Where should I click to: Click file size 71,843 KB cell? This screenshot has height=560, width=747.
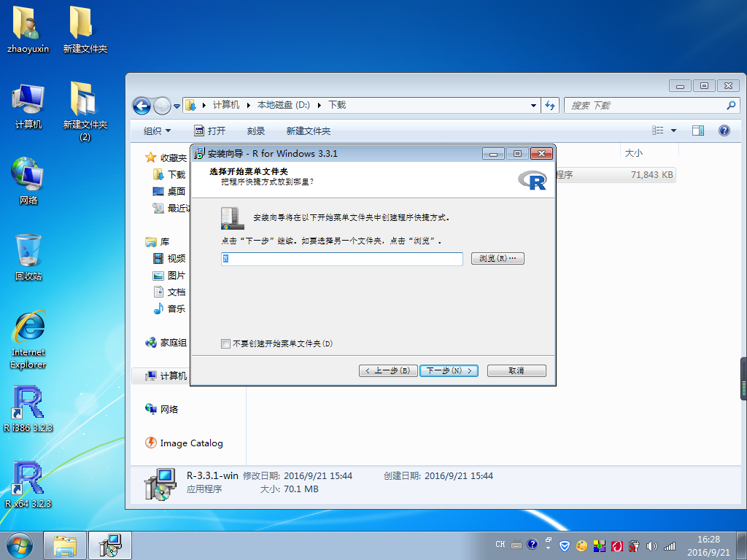click(x=651, y=175)
